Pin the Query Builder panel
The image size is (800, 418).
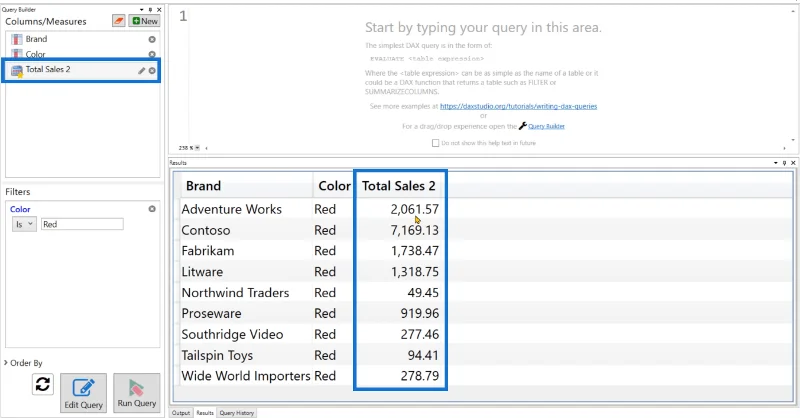click(x=150, y=10)
